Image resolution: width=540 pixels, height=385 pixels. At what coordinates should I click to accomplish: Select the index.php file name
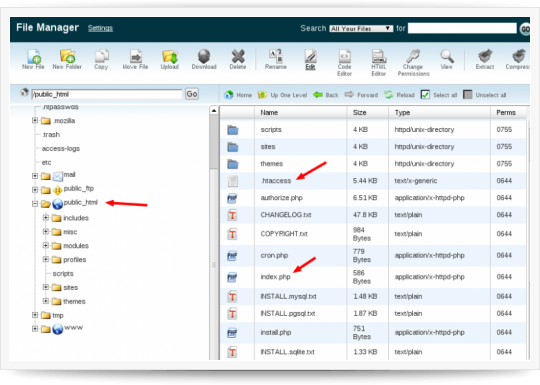click(x=276, y=277)
